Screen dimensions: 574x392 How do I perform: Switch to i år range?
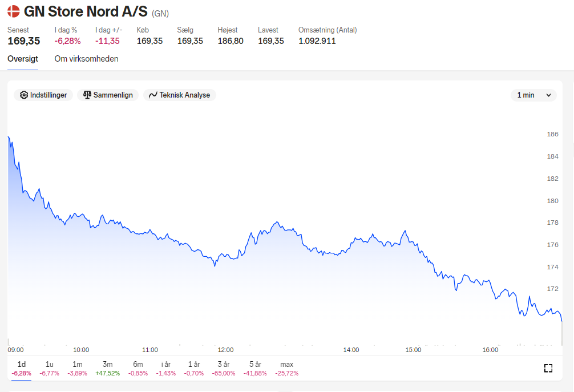click(x=166, y=368)
